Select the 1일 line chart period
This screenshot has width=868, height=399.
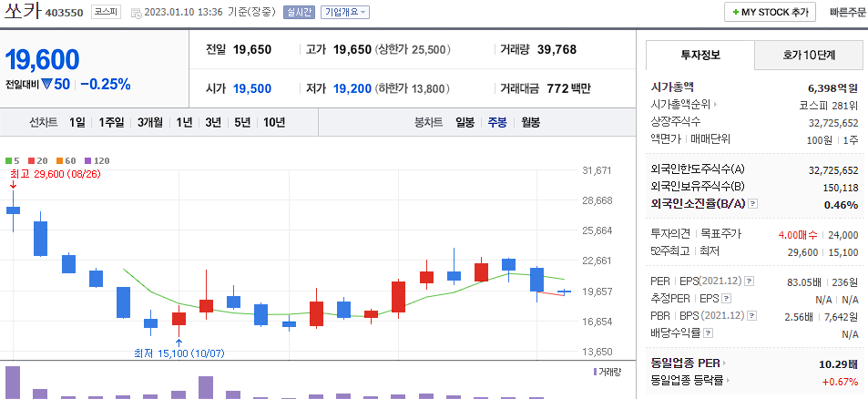pyautogui.click(x=77, y=122)
